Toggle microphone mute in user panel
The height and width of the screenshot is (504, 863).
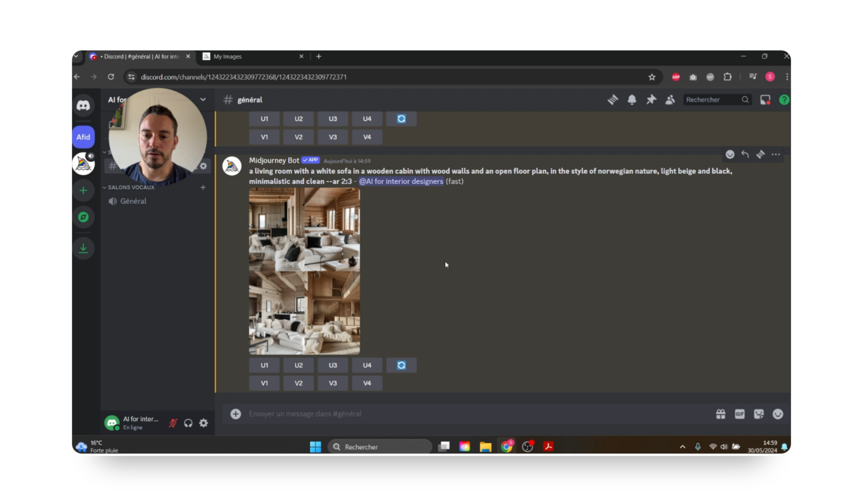(x=173, y=423)
